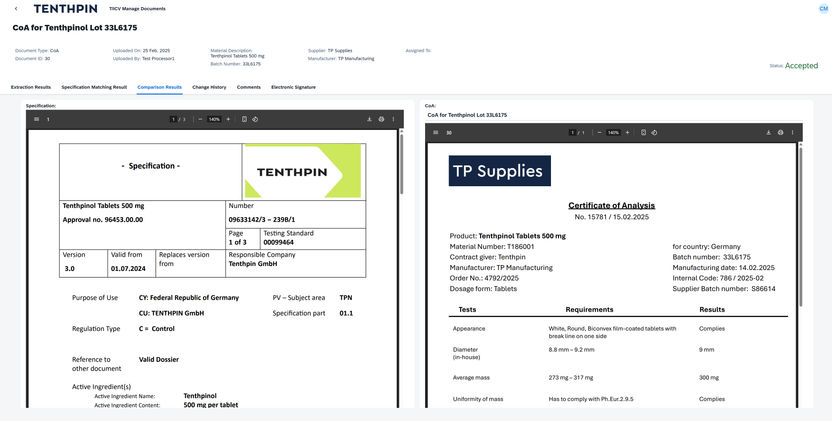Click the Accepted status label

coord(801,66)
